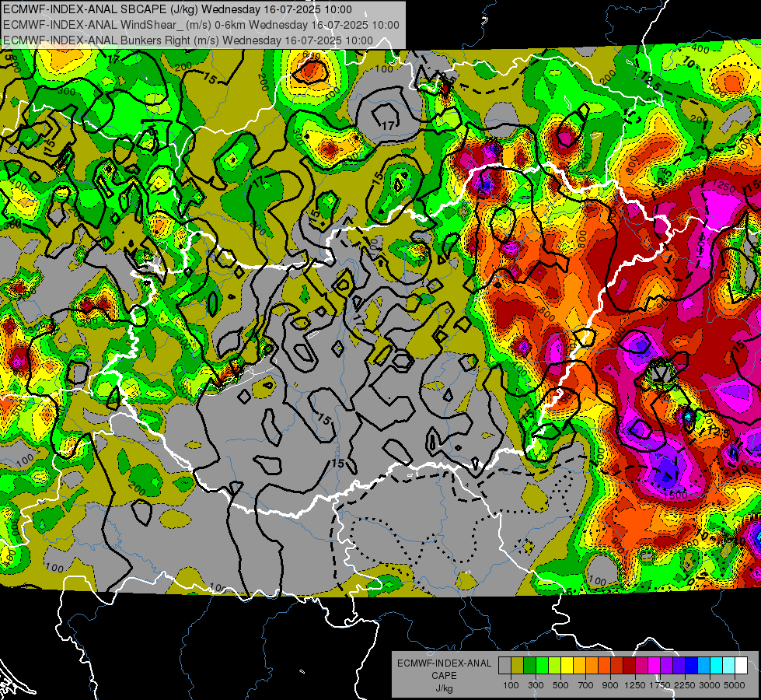The width and height of the screenshot is (761, 700).
Task: Select the brick red legend swatch right of 900
Action: (617, 665)
